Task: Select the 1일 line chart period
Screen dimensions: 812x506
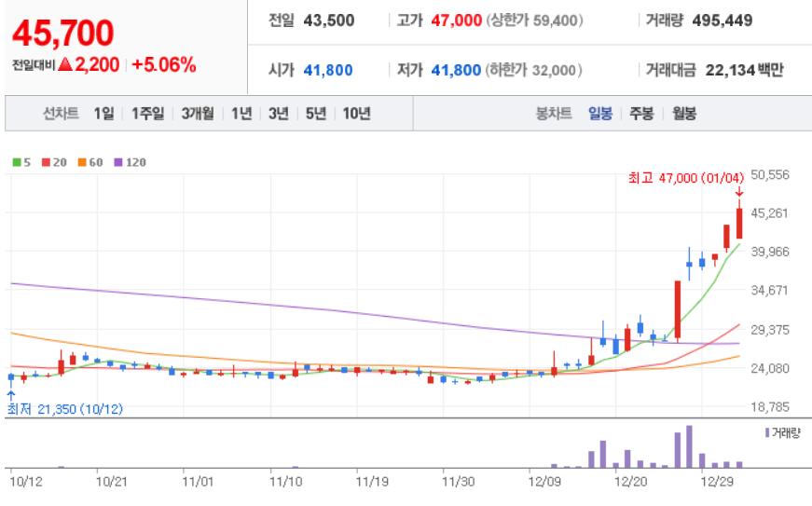Action: [103, 114]
